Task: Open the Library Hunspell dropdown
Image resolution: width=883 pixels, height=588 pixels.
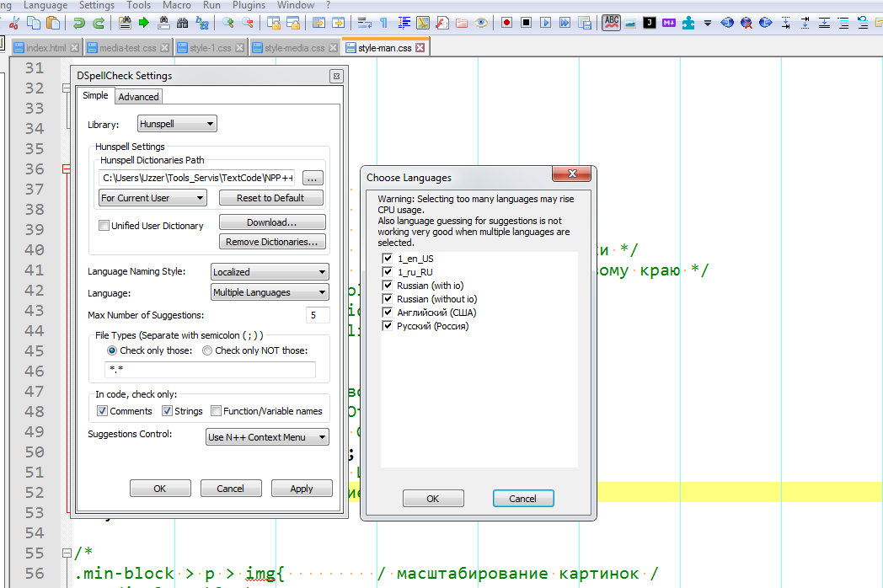Action: pyautogui.click(x=177, y=123)
